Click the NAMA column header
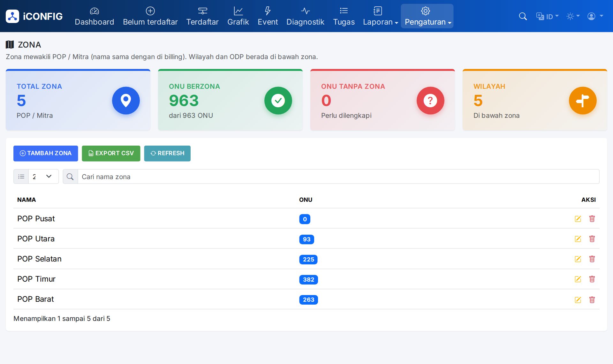This screenshot has height=364, width=613. [26, 200]
